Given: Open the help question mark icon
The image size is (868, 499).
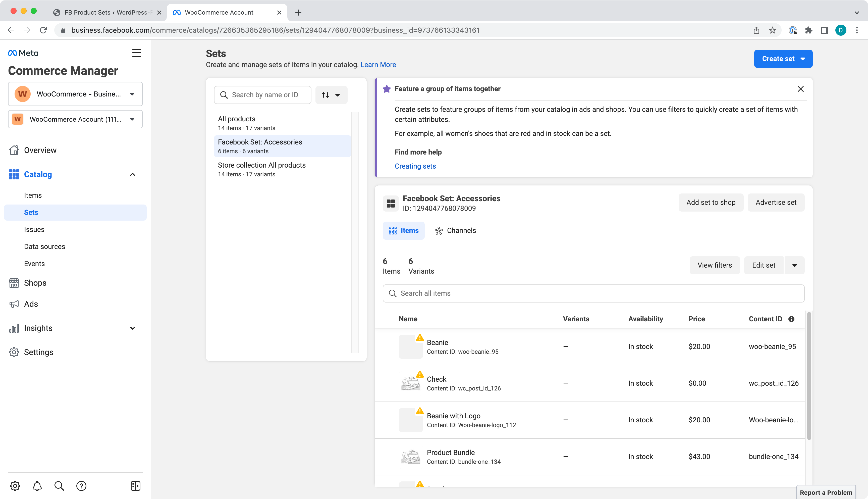Looking at the screenshot, I should coord(81,486).
